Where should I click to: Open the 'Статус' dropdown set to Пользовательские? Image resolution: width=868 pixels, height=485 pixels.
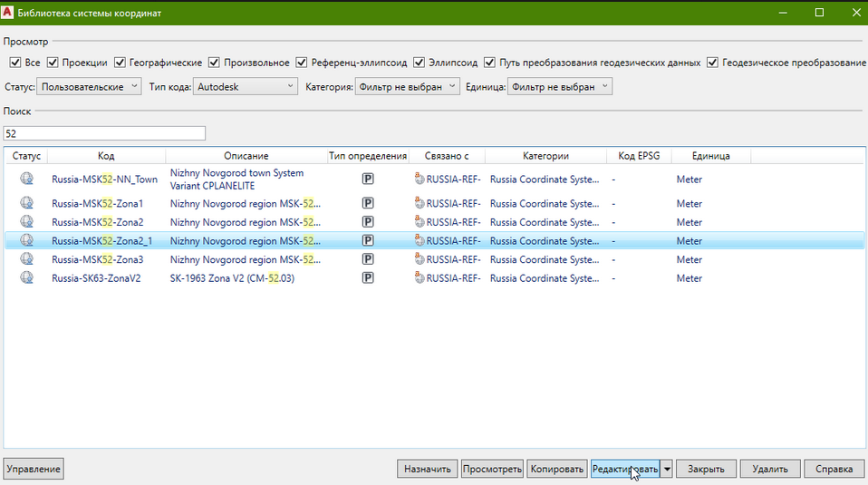click(90, 86)
